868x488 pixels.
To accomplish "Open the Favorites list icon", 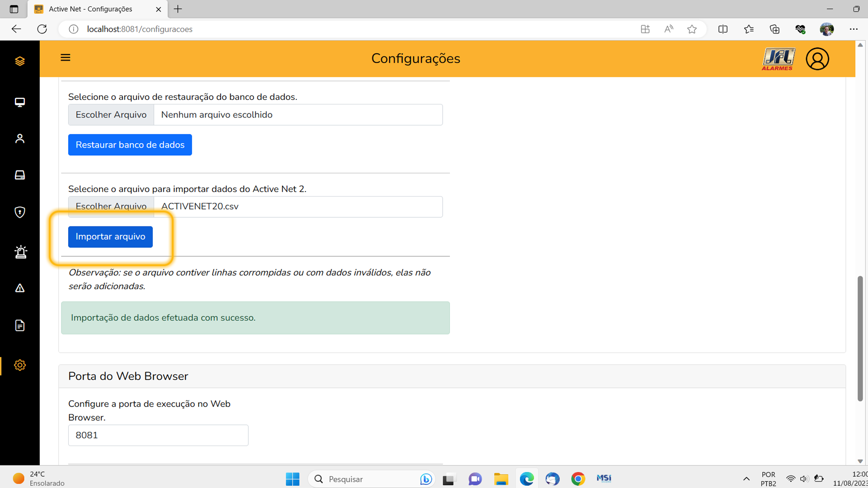I will pyautogui.click(x=749, y=29).
